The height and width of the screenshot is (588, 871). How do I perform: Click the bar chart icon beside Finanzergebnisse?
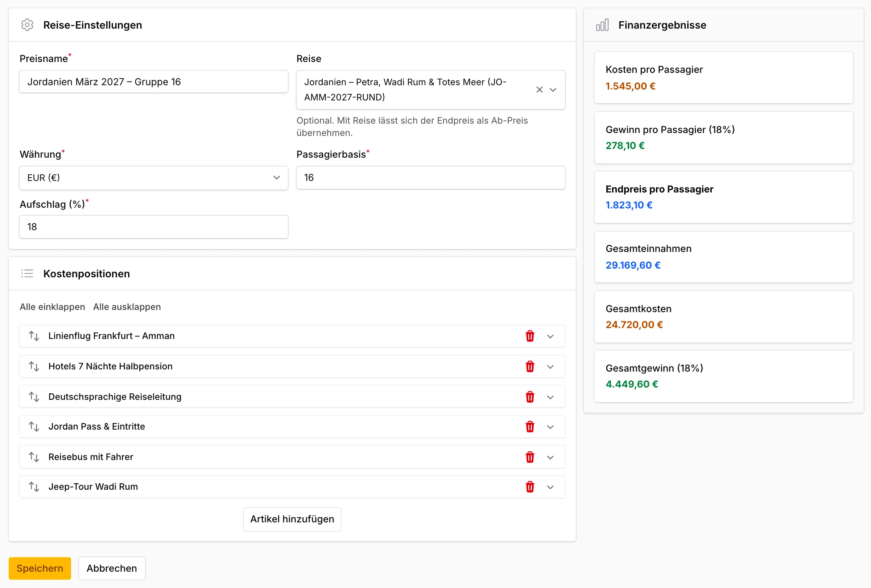pyautogui.click(x=602, y=25)
